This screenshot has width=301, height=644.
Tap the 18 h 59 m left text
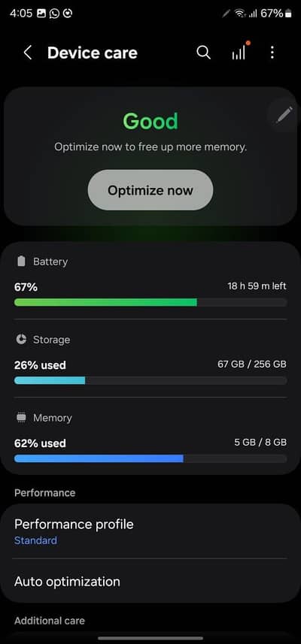coord(257,286)
